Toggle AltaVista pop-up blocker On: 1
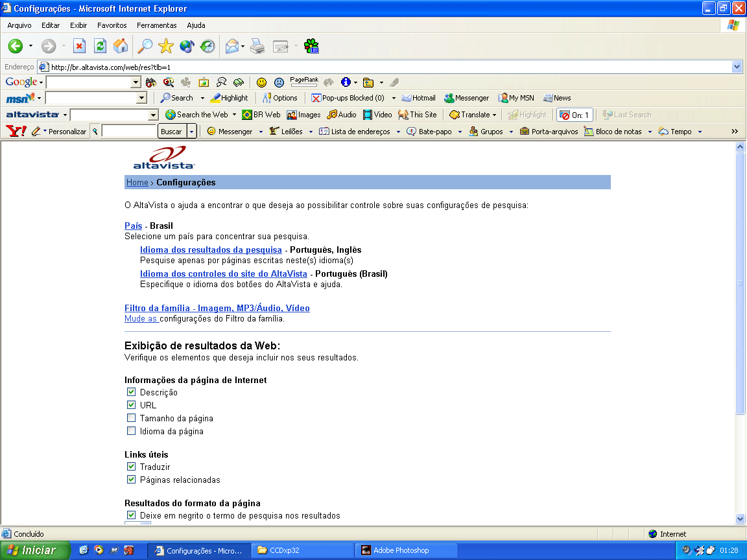The image size is (747, 560). coord(575,115)
